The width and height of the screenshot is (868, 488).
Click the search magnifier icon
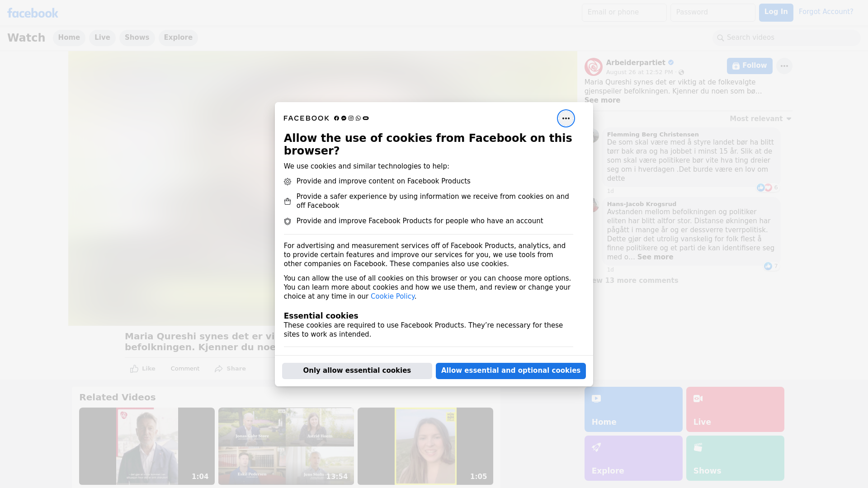click(x=720, y=38)
